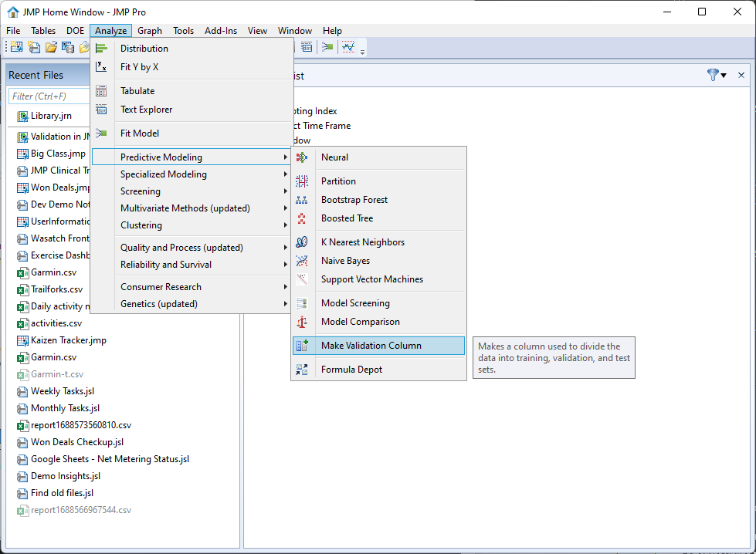This screenshot has width=756, height=554.
Task: Open the Tools menu
Action: click(184, 31)
